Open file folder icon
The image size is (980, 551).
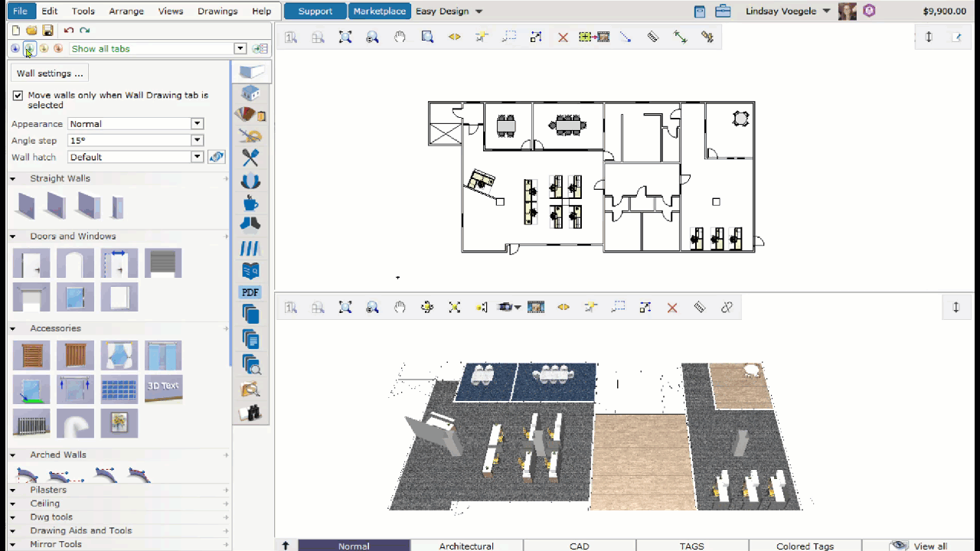pyautogui.click(x=31, y=30)
